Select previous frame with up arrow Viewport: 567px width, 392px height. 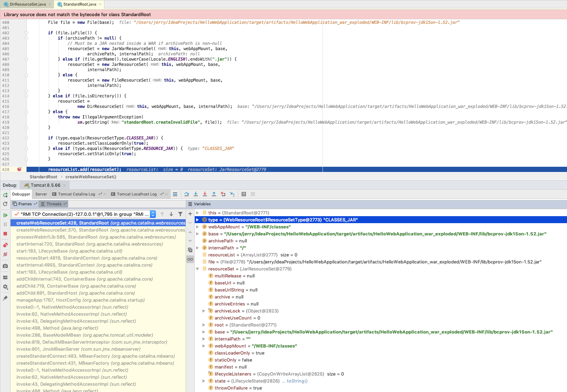[x=162, y=214]
